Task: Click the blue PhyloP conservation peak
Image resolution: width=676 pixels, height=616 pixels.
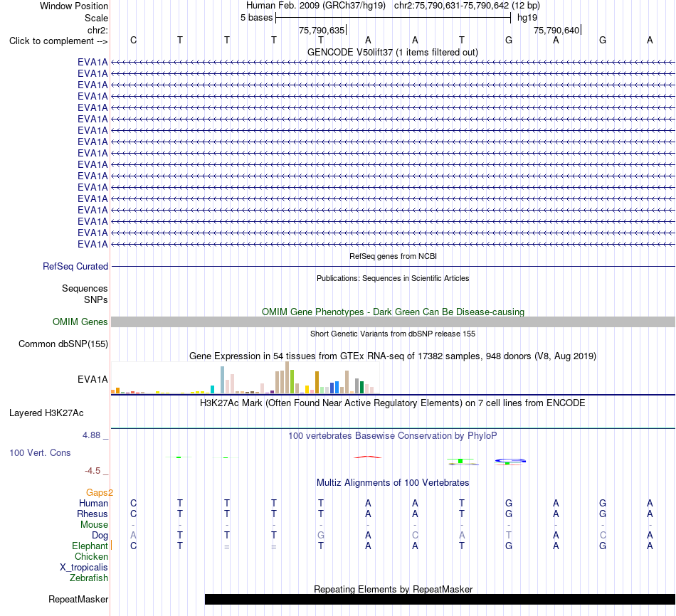Action: [510, 461]
